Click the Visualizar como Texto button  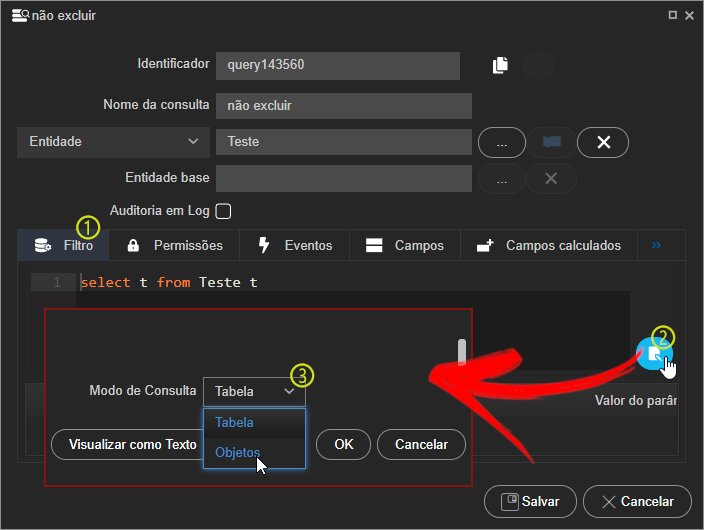tap(128, 445)
